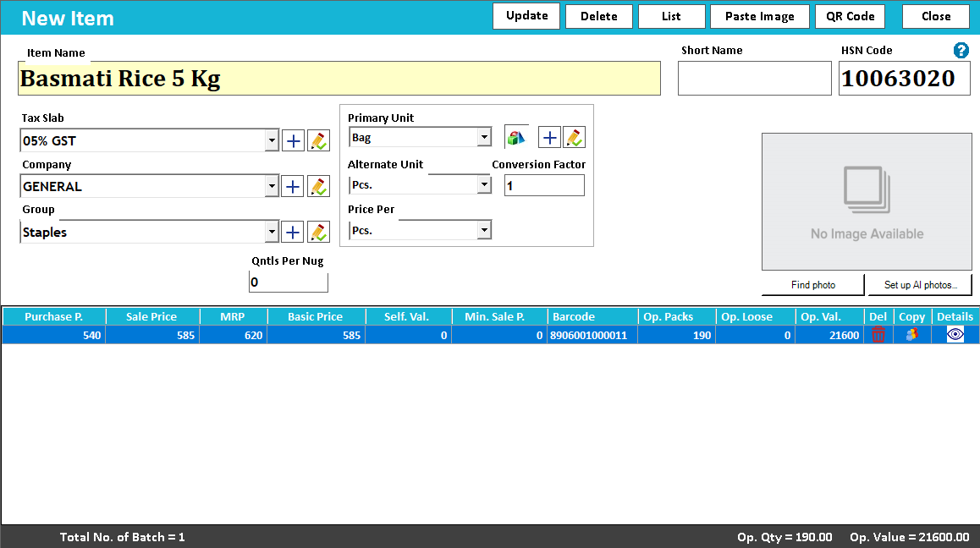Screen dimensions: 980x548
Task: Add a new Tax Slab with plus icon
Action: [x=293, y=140]
